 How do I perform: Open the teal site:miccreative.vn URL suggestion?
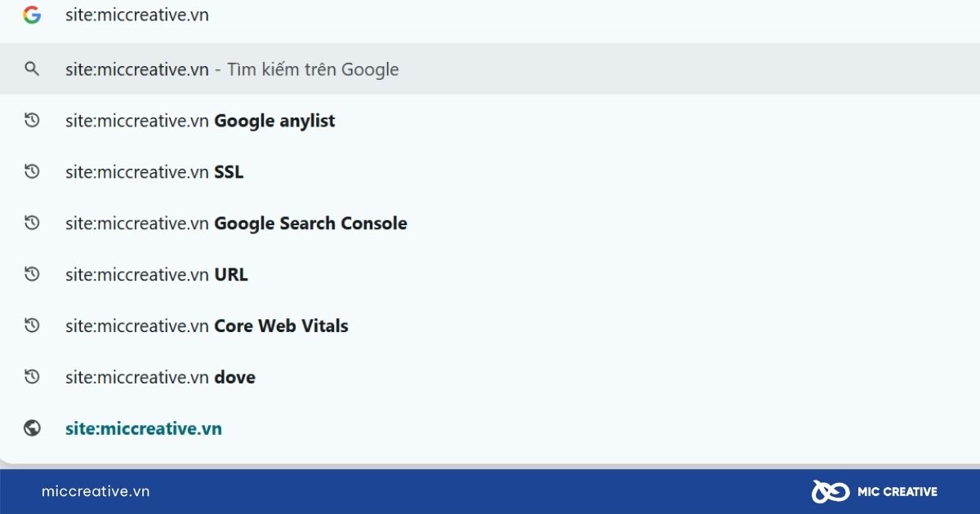(144, 428)
